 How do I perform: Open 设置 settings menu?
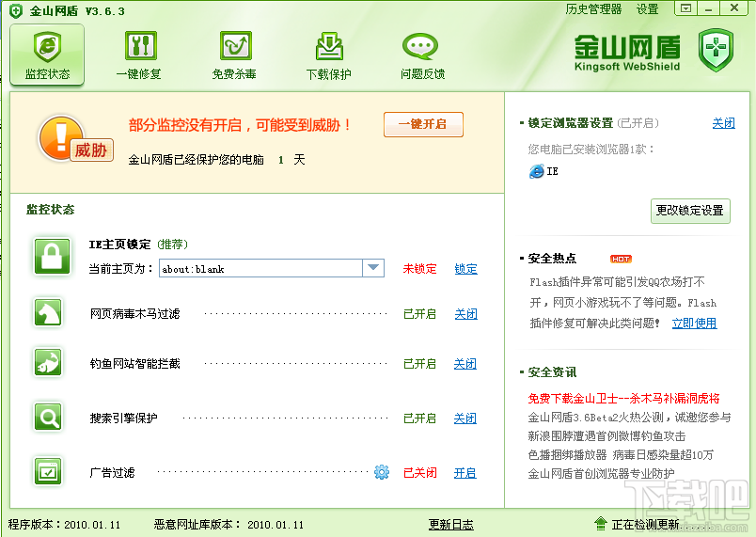tap(647, 9)
